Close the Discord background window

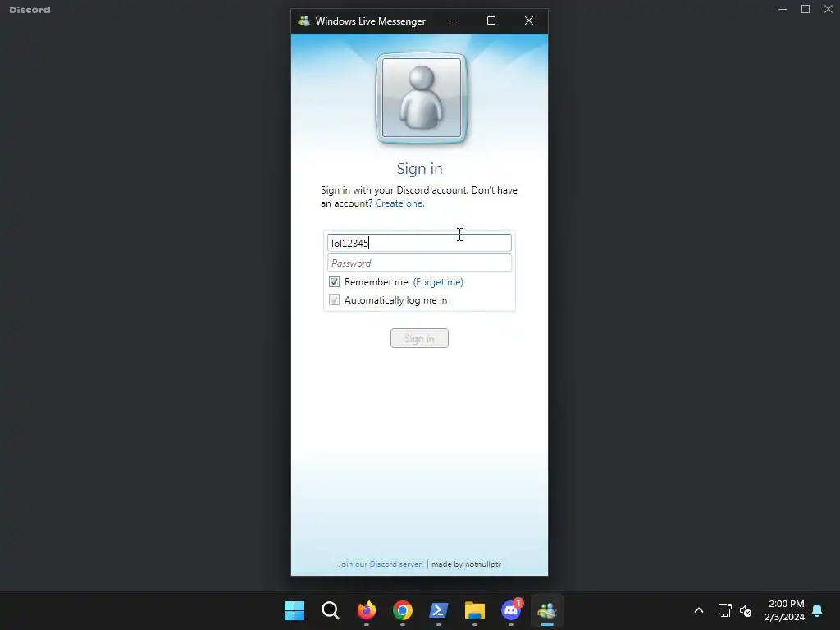coord(829,9)
